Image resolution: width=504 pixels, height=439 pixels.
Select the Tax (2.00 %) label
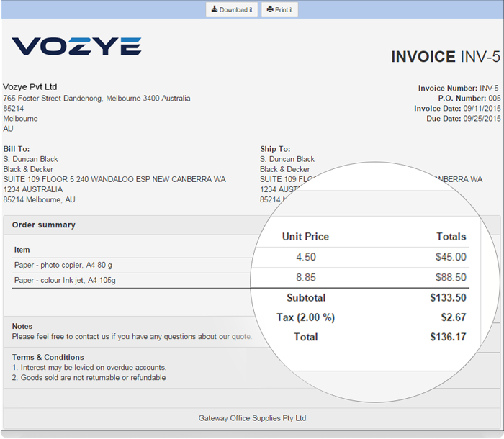[306, 317]
